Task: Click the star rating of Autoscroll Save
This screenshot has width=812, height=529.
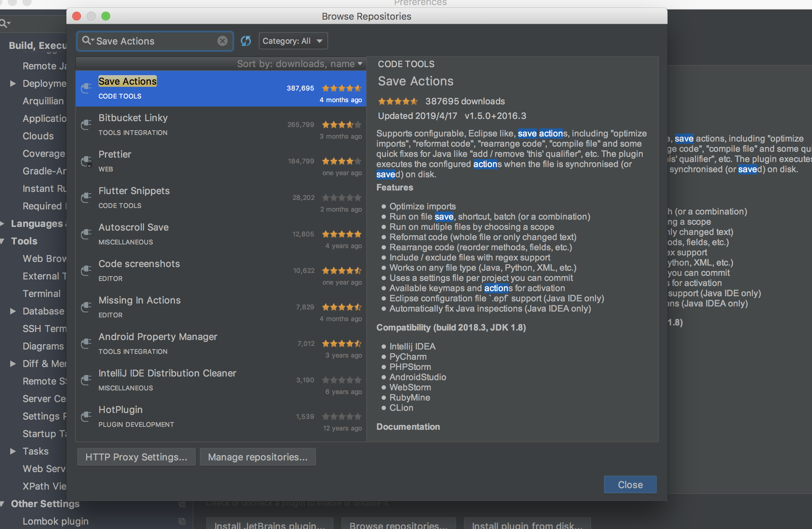Action: click(x=342, y=234)
